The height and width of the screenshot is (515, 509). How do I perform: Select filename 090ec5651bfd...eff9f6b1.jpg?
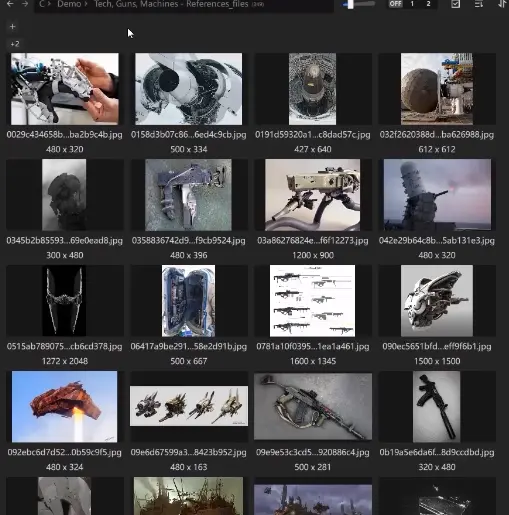point(437,347)
